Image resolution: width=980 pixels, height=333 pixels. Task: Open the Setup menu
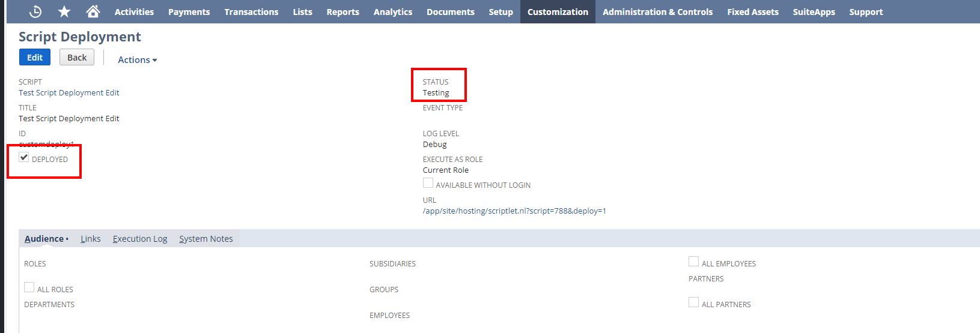point(501,12)
